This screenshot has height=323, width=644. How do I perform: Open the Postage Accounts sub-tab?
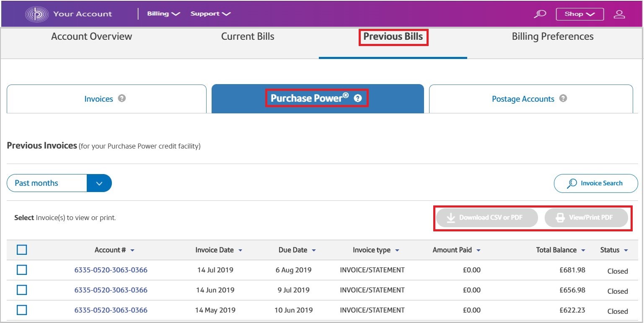[531, 99]
